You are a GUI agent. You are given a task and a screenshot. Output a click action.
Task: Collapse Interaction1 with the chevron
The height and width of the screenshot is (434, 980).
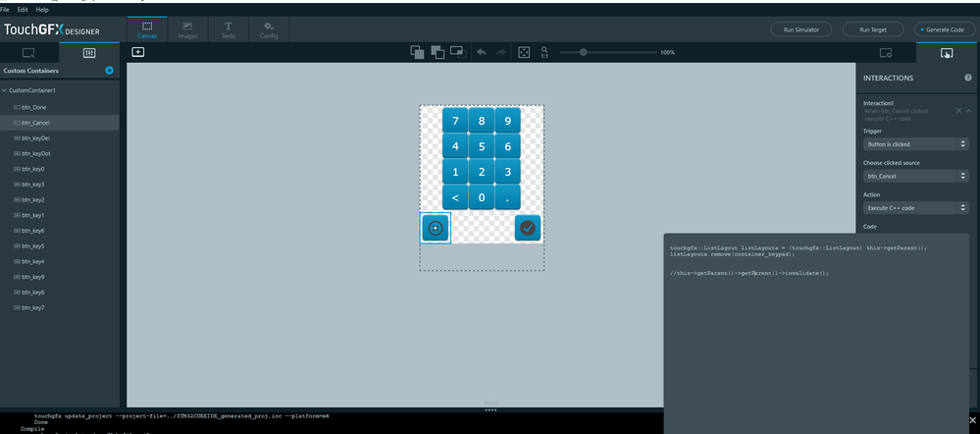pyautogui.click(x=968, y=111)
